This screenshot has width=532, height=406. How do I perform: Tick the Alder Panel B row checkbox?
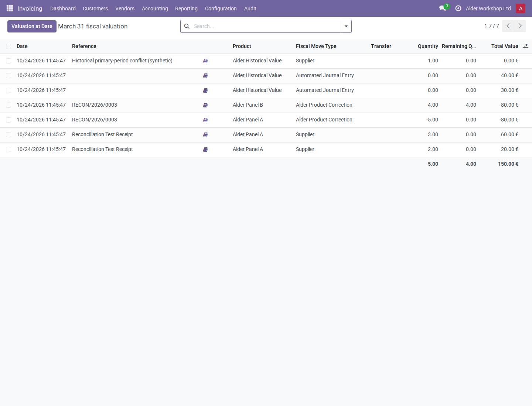[x=8, y=105]
